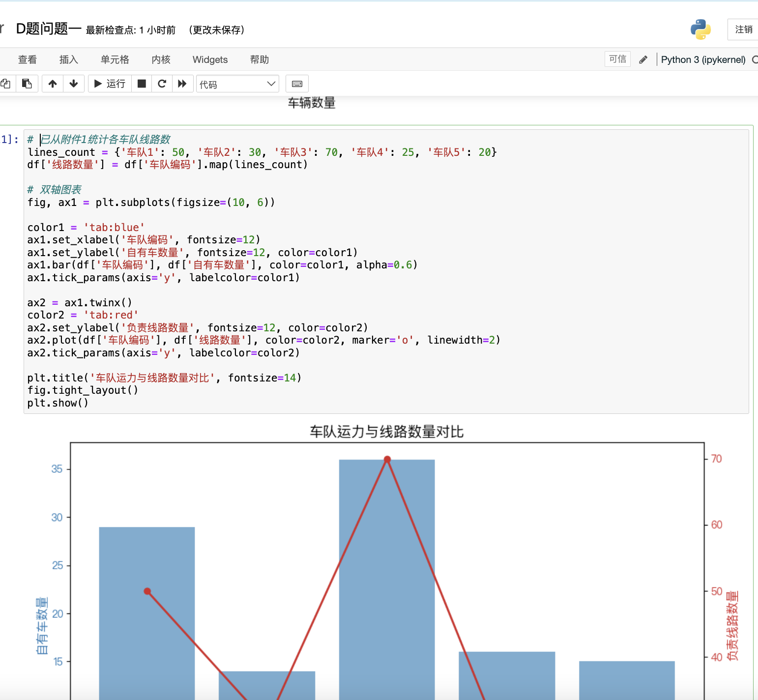
Task: Click the paste cells icon
Action: 27,84
